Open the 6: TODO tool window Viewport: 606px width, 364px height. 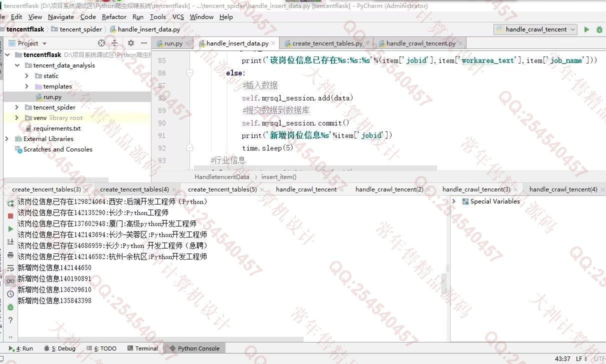point(102,348)
